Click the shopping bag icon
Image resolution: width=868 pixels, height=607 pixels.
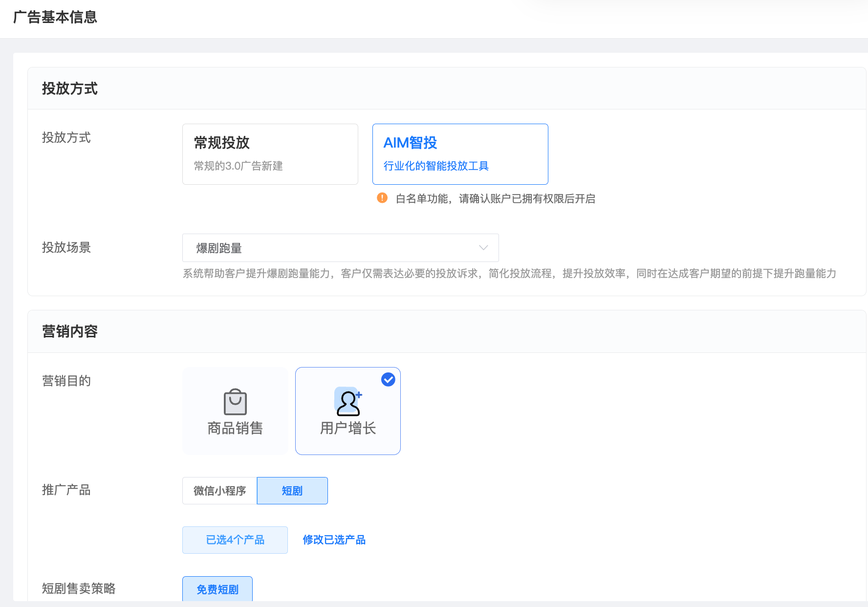pyautogui.click(x=235, y=402)
